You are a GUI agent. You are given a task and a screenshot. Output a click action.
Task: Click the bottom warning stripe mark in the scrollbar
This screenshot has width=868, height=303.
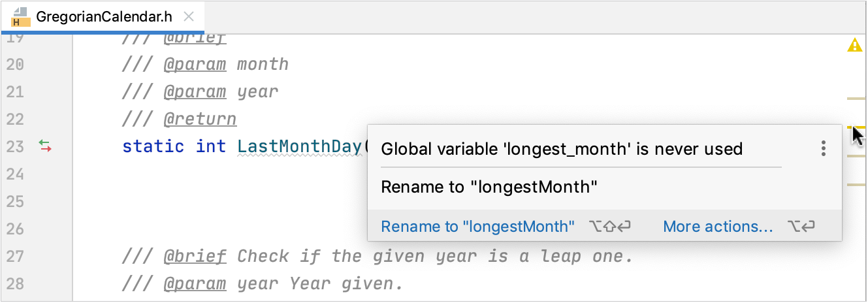(x=856, y=185)
